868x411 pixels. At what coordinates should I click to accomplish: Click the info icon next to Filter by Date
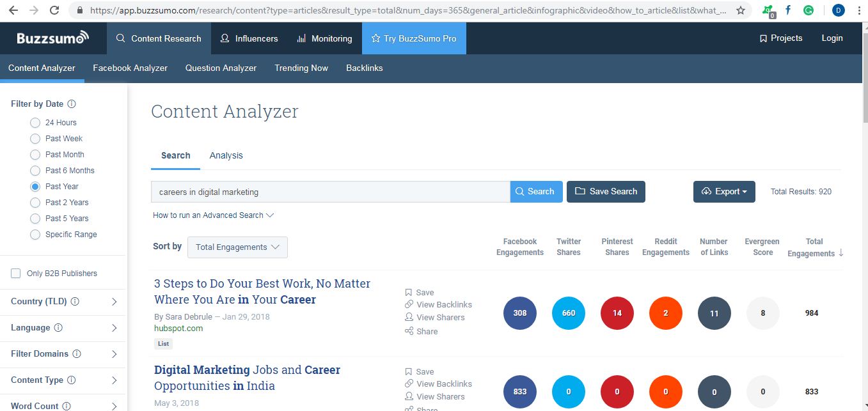[x=72, y=104]
